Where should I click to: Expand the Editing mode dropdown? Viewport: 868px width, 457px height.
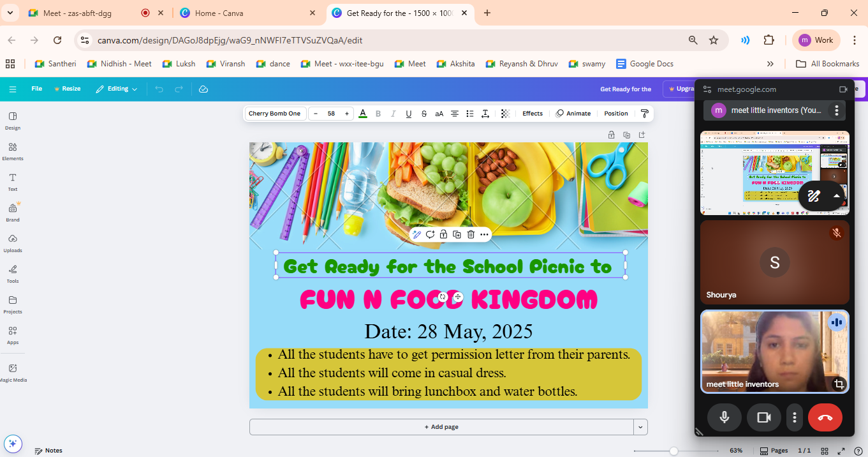click(x=117, y=89)
